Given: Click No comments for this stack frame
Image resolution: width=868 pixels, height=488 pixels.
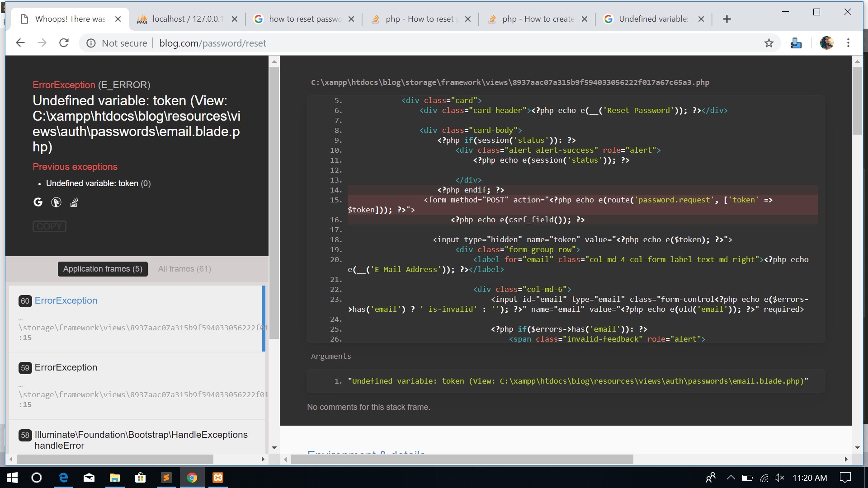Looking at the screenshot, I should point(368,407).
